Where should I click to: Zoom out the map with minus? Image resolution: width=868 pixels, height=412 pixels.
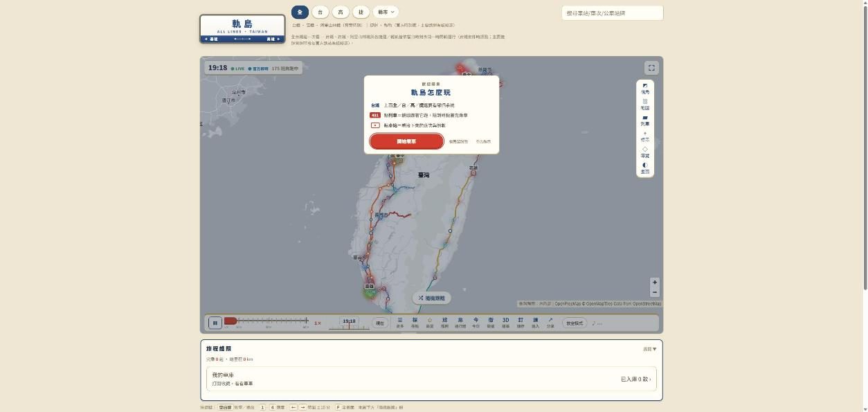click(x=655, y=292)
